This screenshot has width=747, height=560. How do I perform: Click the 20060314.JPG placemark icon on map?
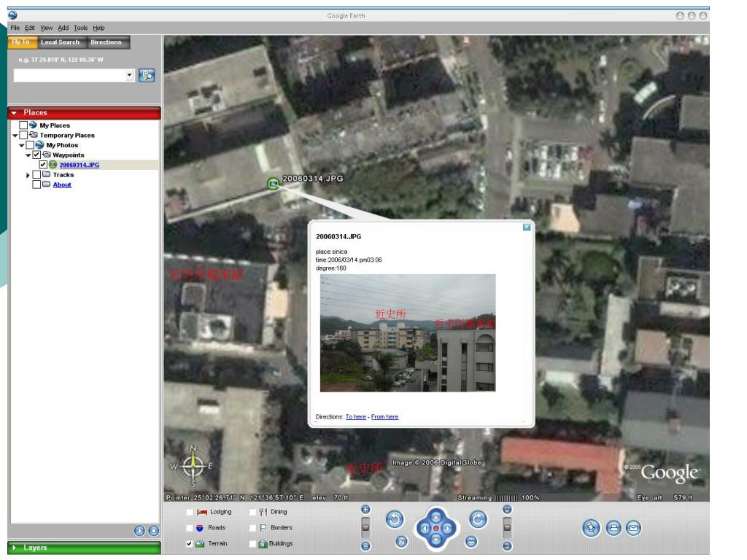273,183
